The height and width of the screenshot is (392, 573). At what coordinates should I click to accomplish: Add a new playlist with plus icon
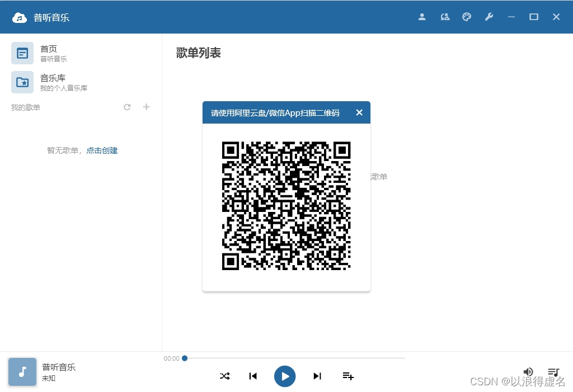(146, 107)
